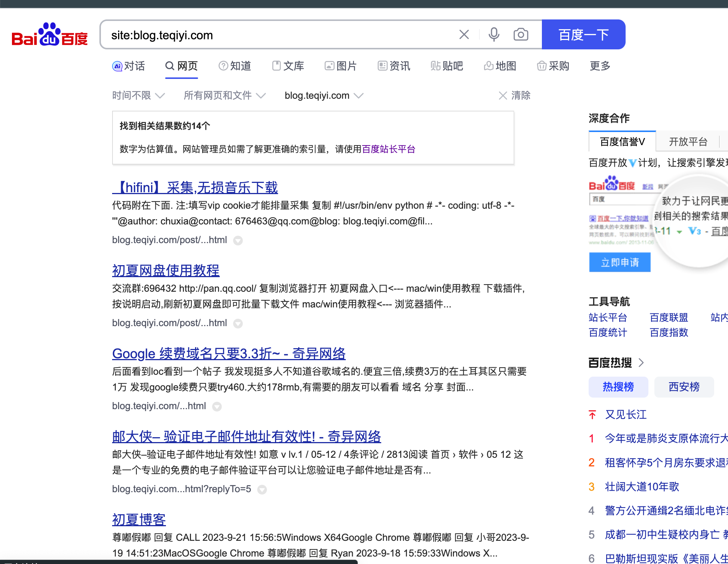
Task: Click 清除 to clear filters
Action: (515, 95)
